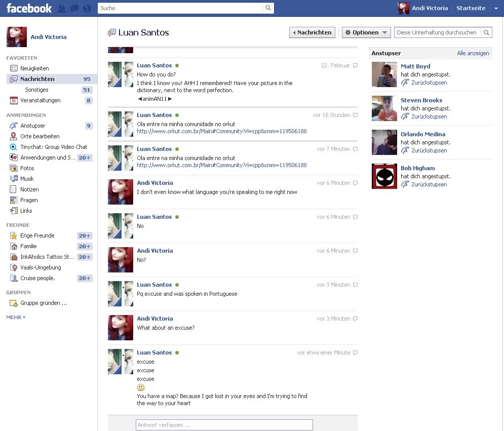Click the Nachrichten back button
Viewport: 504px width, 431px height.
click(x=312, y=32)
